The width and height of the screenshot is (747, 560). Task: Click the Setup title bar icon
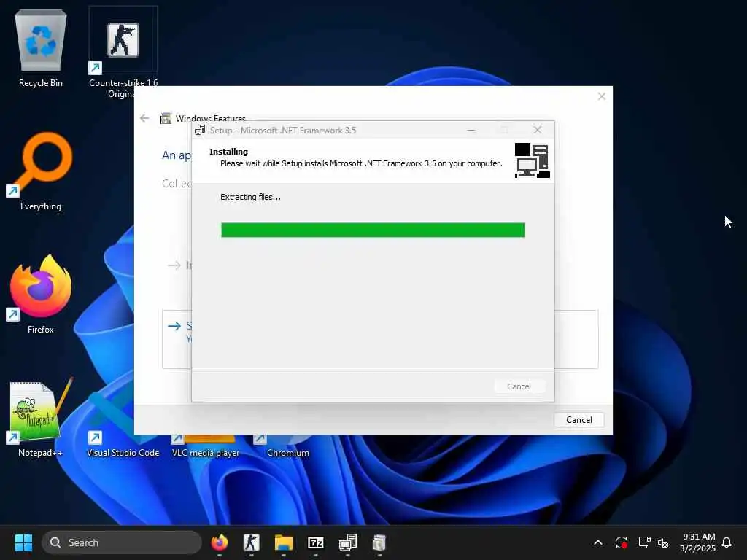pos(200,130)
